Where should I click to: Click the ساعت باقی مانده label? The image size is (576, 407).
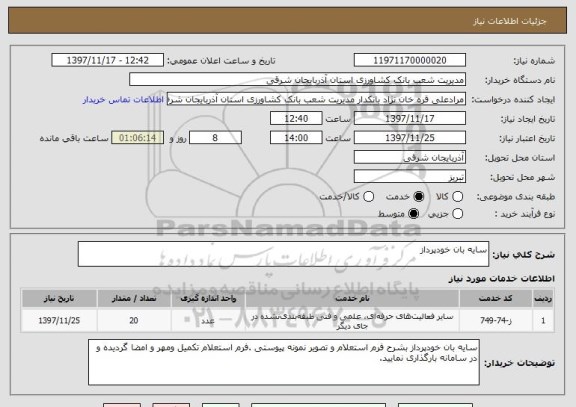point(74,138)
